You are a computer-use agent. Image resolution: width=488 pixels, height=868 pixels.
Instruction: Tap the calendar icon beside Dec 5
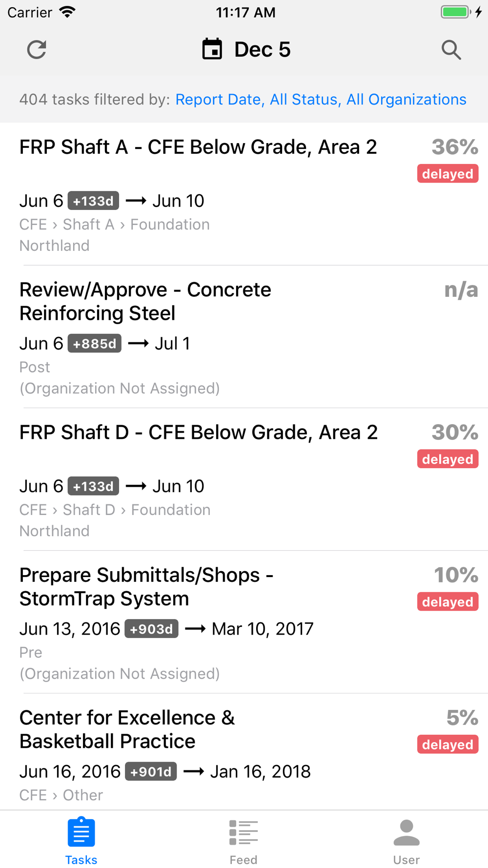pos(212,49)
